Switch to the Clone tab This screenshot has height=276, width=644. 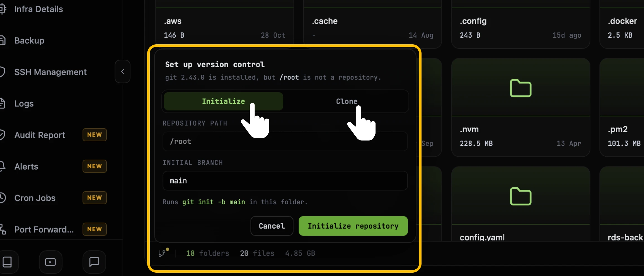pyautogui.click(x=347, y=101)
